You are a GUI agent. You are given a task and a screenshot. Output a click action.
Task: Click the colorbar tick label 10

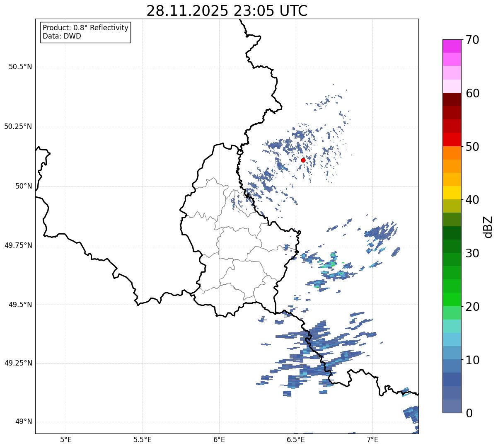(x=471, y=360)
